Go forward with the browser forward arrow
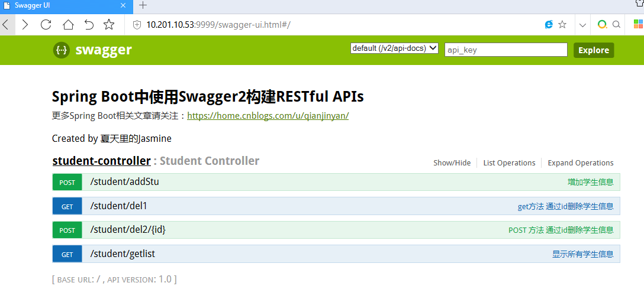644x286 pixels. point(25,25)
